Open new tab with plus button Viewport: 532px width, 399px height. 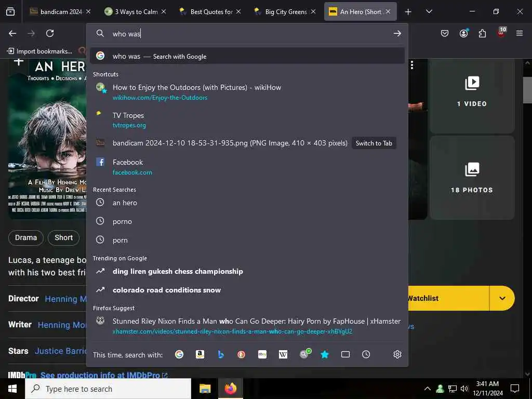[408, 12]
